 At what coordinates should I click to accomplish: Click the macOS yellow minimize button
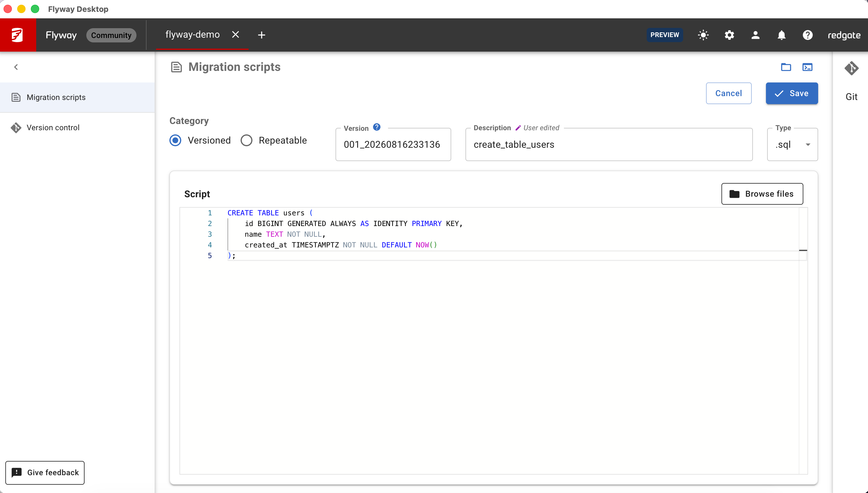click(x=21, y=9)
